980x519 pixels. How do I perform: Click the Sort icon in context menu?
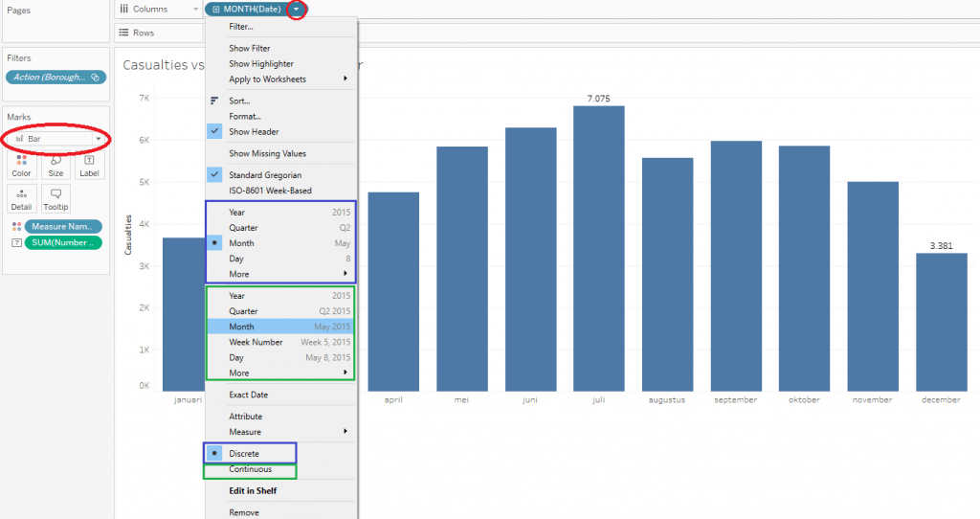pyautogui.click(x=215, y=101)
